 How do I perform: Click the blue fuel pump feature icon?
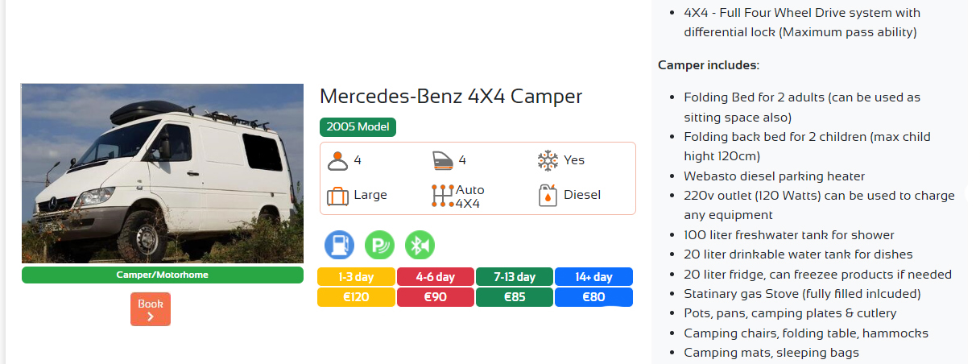point(340,245)
